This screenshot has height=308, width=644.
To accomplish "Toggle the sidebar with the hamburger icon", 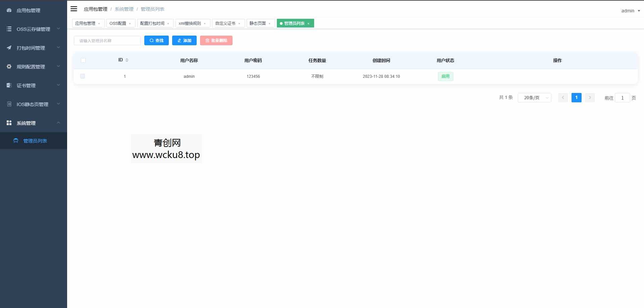I will click(74, 9).
